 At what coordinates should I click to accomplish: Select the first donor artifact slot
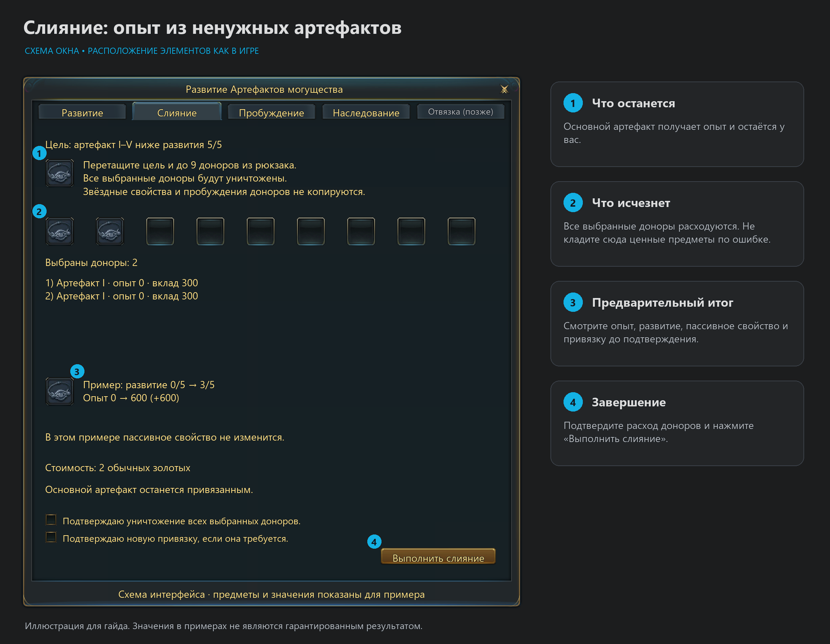coord(60,231)
